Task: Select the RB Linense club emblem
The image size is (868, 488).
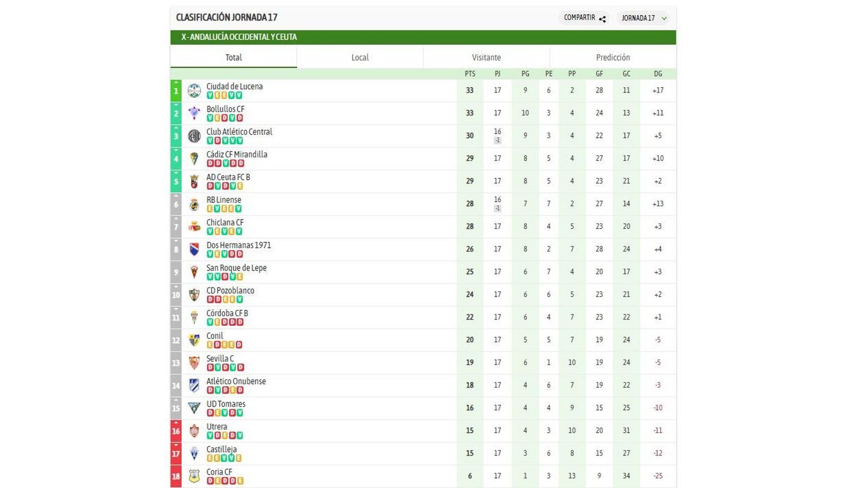Action: click(195, 202)
